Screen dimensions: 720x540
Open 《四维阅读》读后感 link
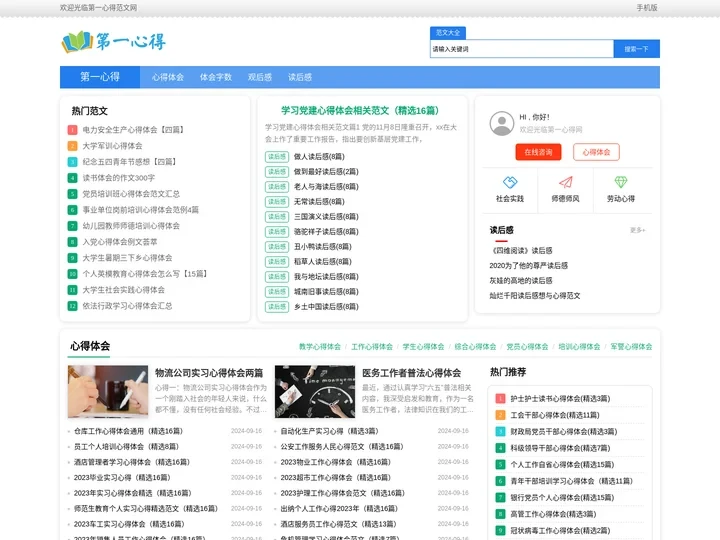(521, 251)
